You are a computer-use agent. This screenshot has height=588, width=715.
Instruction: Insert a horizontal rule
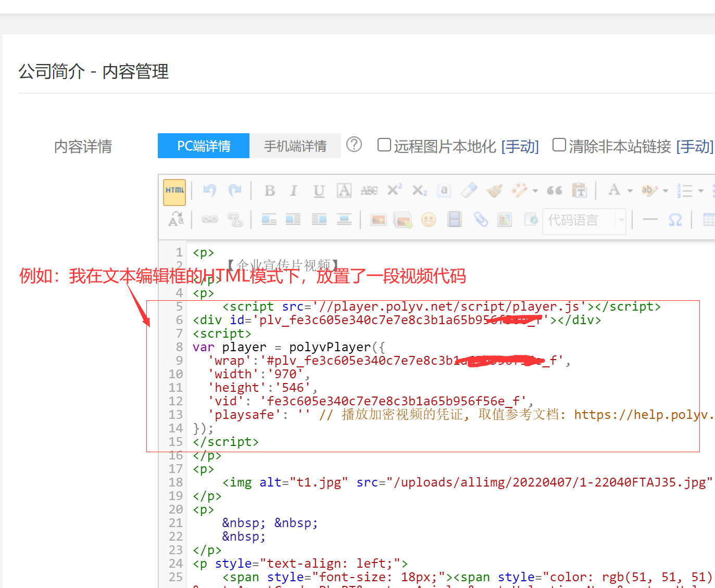tap(650, 220)
